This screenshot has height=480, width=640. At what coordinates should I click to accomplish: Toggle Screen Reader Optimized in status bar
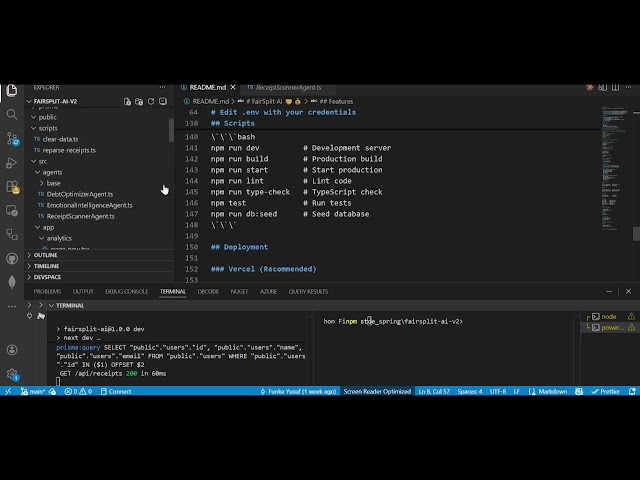pyautogui.click(x=377, y=391)
